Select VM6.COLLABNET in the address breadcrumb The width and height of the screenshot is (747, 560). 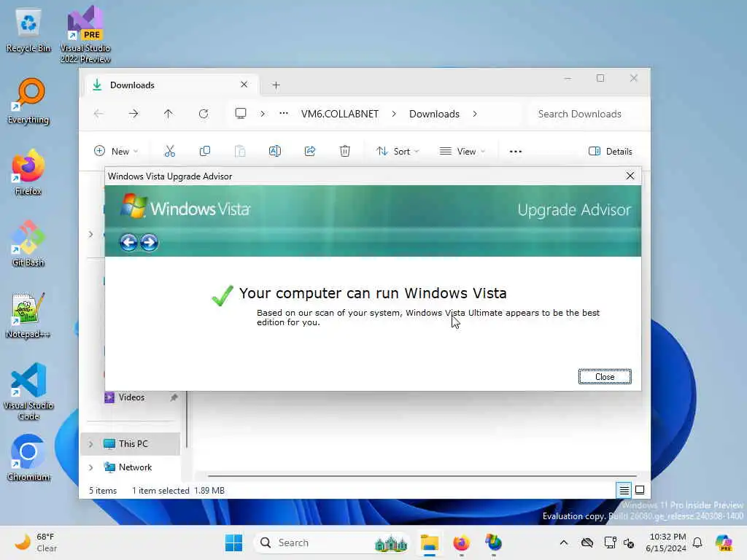tap(340, 114)
